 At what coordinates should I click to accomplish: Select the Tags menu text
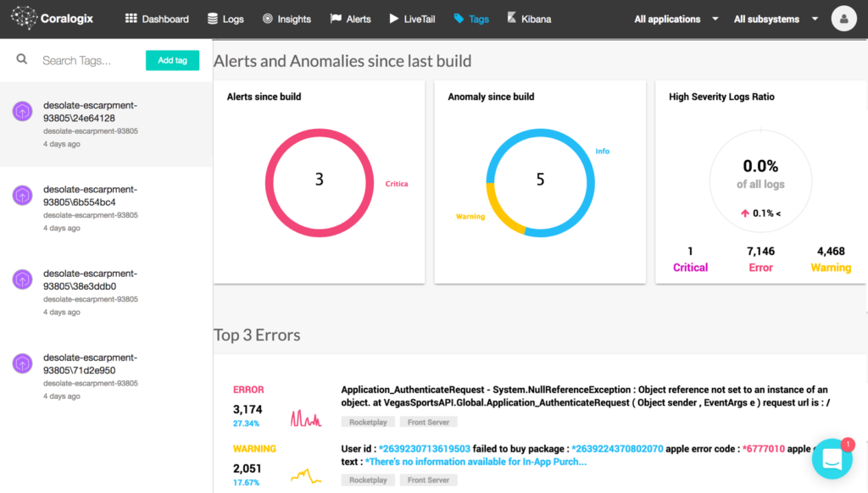479,19
